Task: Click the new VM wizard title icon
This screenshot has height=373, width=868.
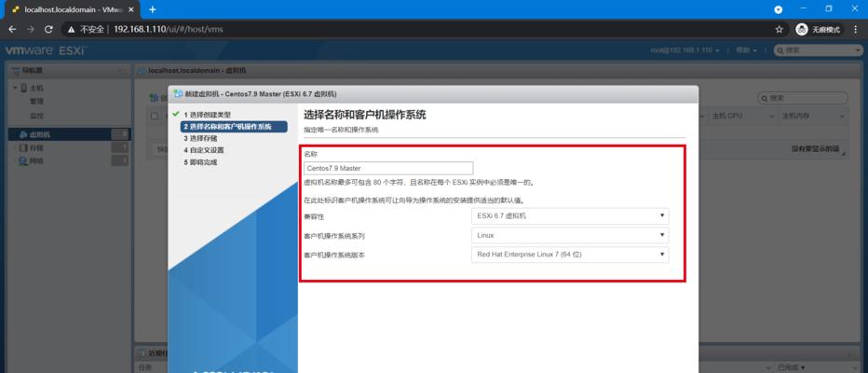Action: (178, 94)
